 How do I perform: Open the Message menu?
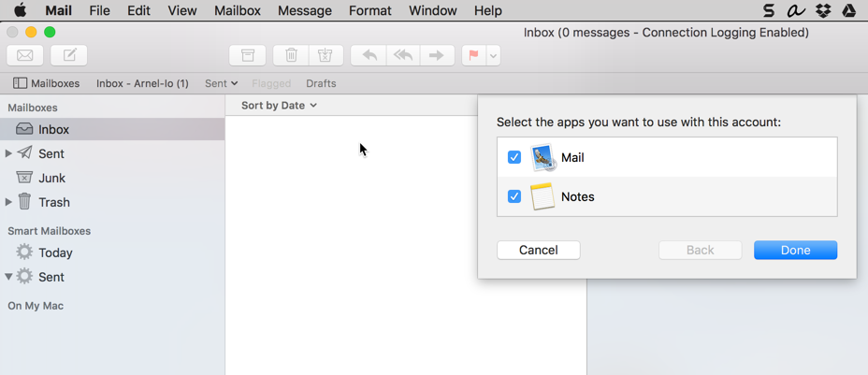[305, 10]
